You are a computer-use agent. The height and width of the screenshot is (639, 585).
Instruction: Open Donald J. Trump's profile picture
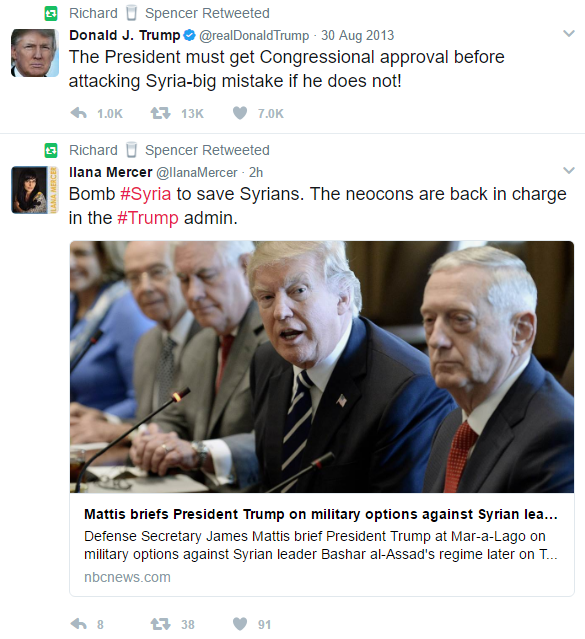(x=35, y=53)
